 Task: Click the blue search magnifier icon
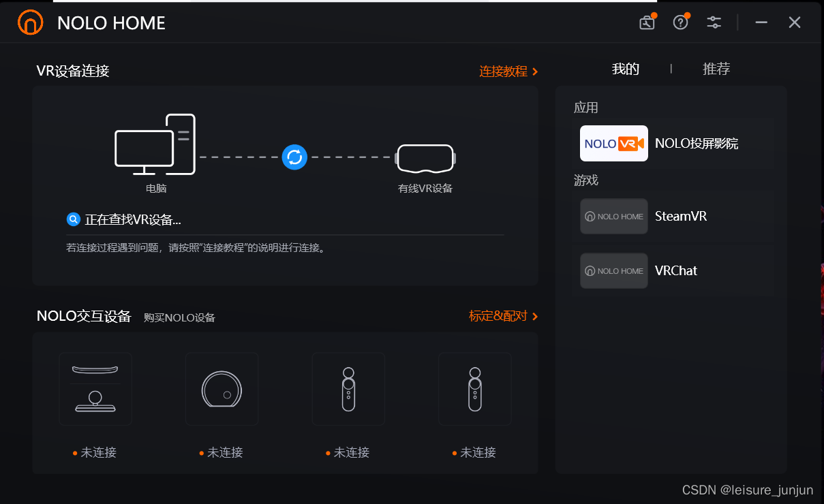tap(73, 219)
